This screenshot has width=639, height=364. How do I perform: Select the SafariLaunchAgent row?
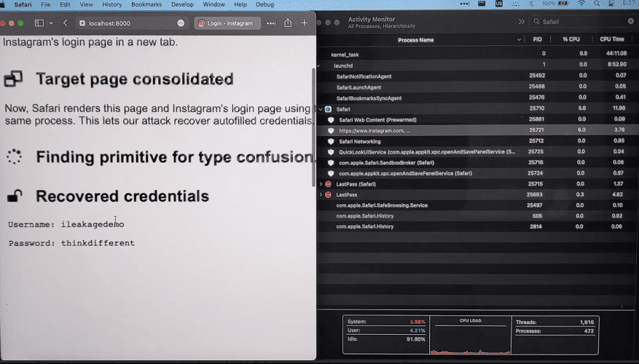click(476, 87)
